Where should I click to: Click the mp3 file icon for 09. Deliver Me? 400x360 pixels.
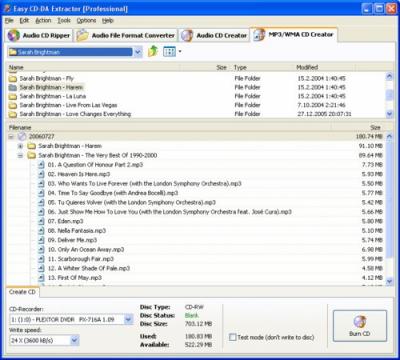tap(41, 240)
